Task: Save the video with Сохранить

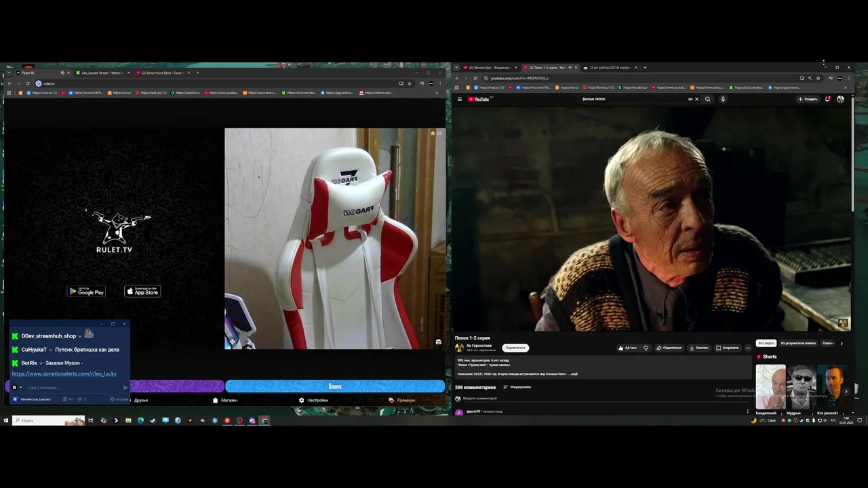Action: pos(728,348)
